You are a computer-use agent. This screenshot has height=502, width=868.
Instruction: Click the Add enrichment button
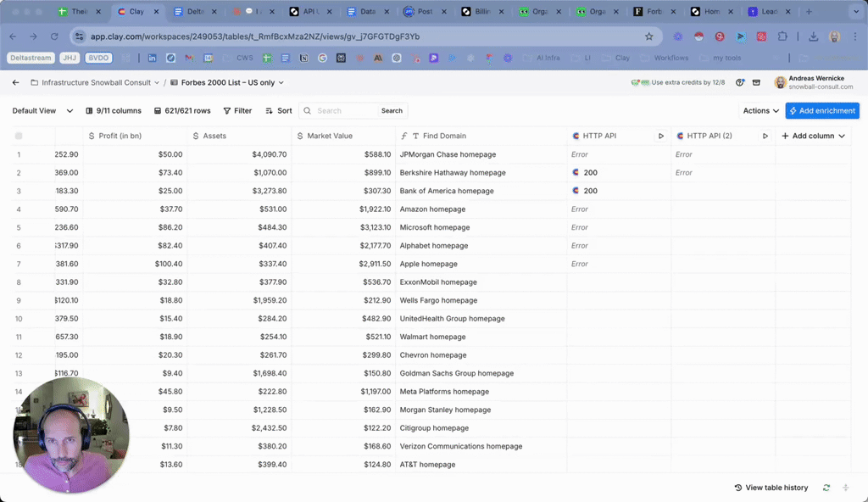(821, 111)
